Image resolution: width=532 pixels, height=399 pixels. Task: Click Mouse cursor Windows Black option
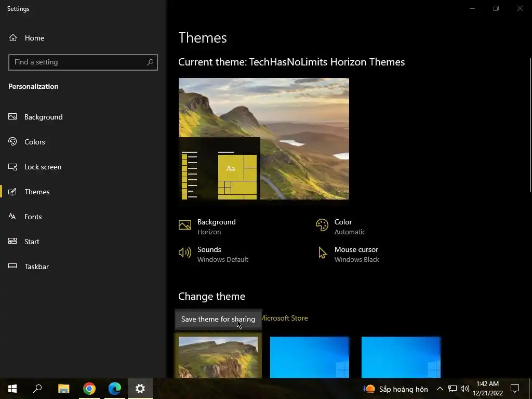coord(348,254)
